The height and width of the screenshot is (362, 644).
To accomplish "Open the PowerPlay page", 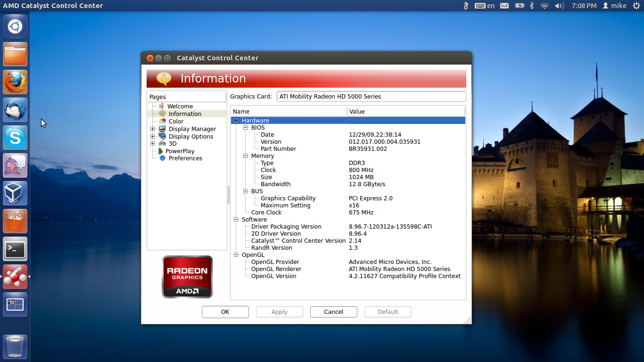I will tap(180, 151).
